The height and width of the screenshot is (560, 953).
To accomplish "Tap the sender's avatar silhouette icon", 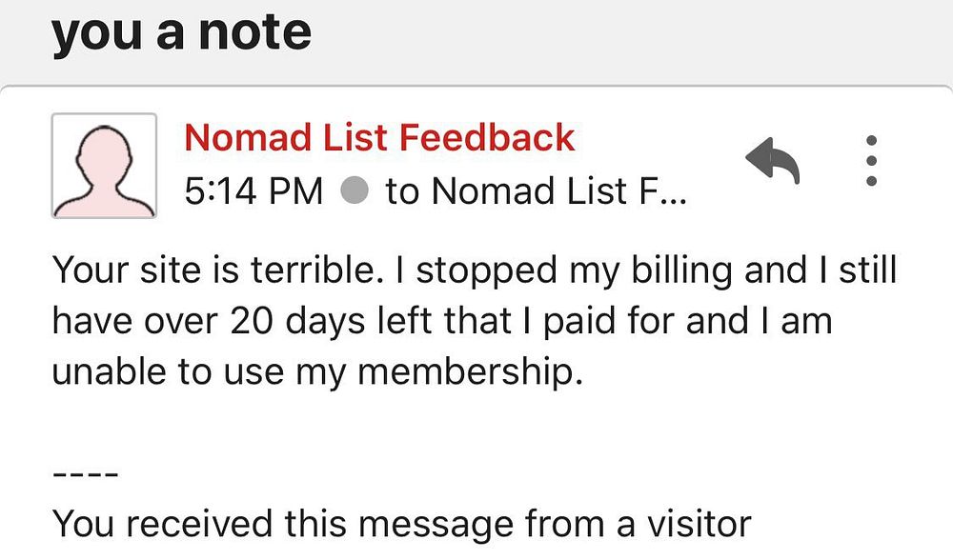I will click(x=104, y=166).
